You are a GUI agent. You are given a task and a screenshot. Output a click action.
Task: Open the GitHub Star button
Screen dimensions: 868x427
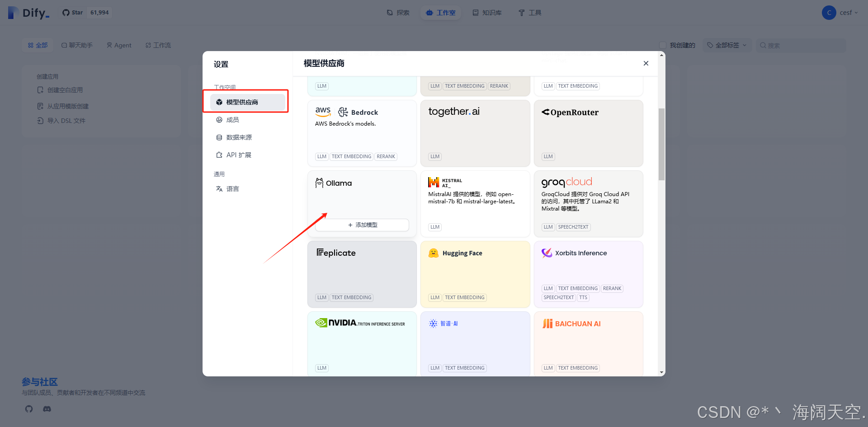click(x=73, y=13)
